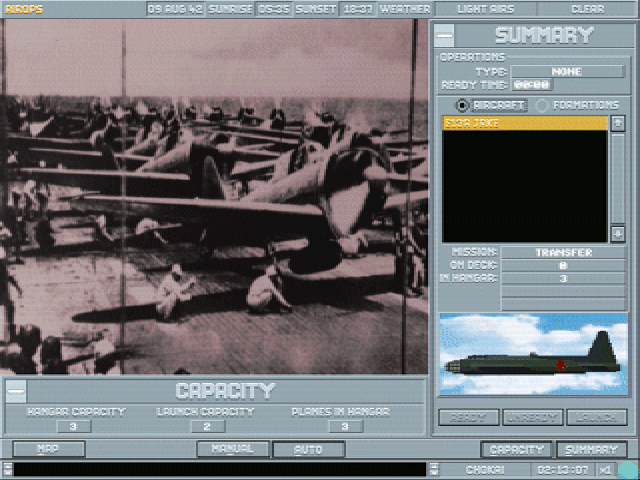Select E13A Jake in aircraft list

(x=524, y=123)
